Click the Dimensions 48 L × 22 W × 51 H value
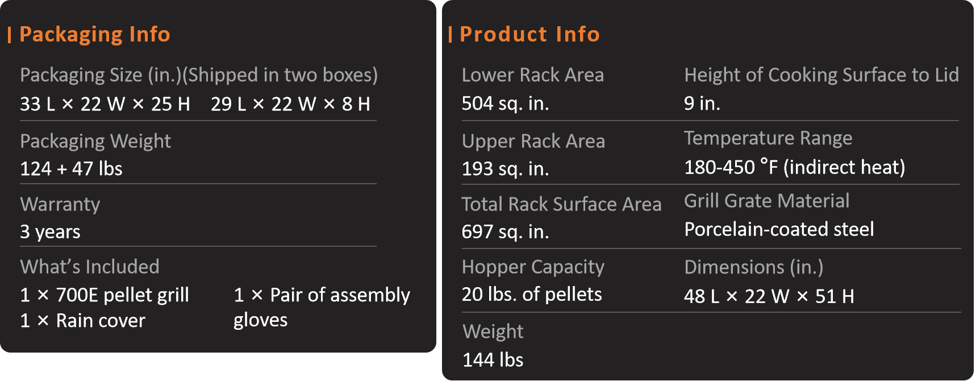980x381 pixels. click(x=769, y=296)
